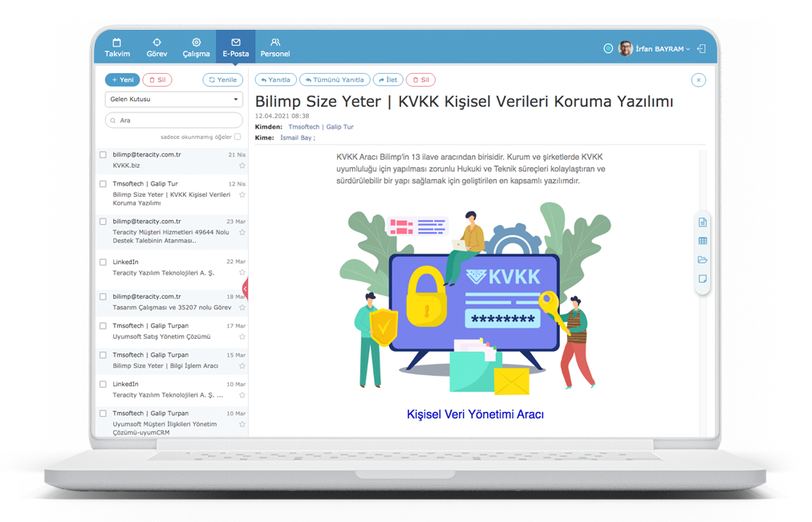
Task: Star the Uyumsoft Satış Yönetim Çözümü email
Action: (x=242, y=337)
